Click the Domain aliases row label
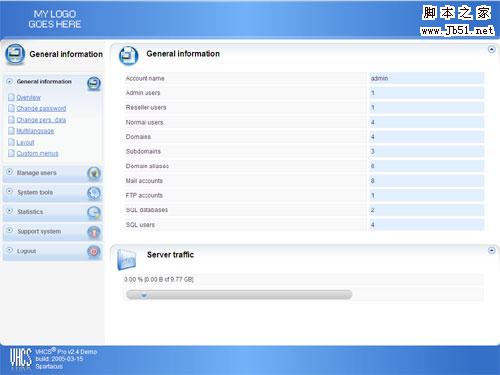 click(x=147, y=166)
